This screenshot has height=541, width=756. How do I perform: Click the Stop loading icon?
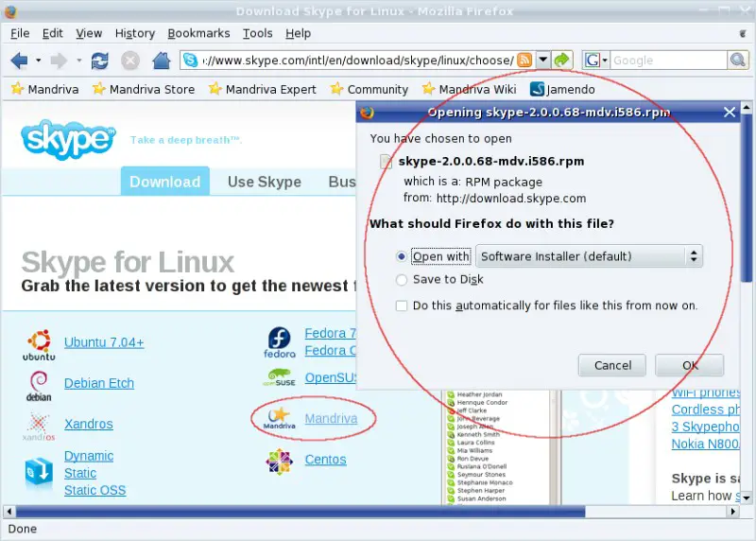tap(129, 61)
